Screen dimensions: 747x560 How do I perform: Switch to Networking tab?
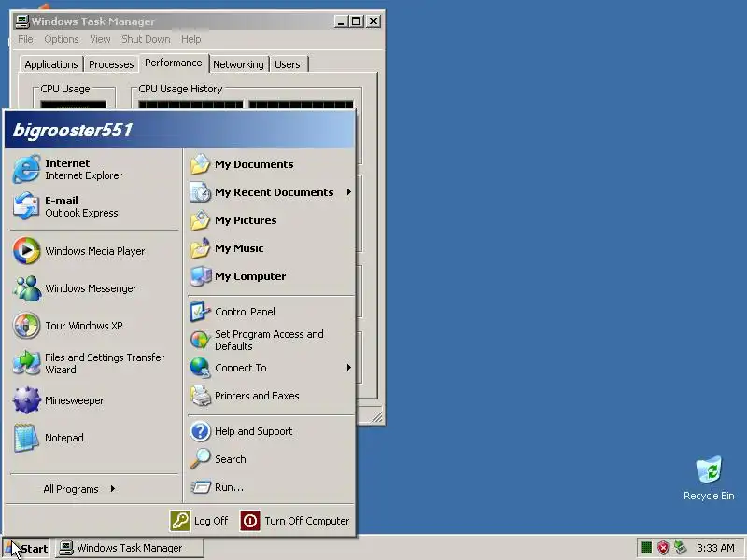(x=238, y=64)
